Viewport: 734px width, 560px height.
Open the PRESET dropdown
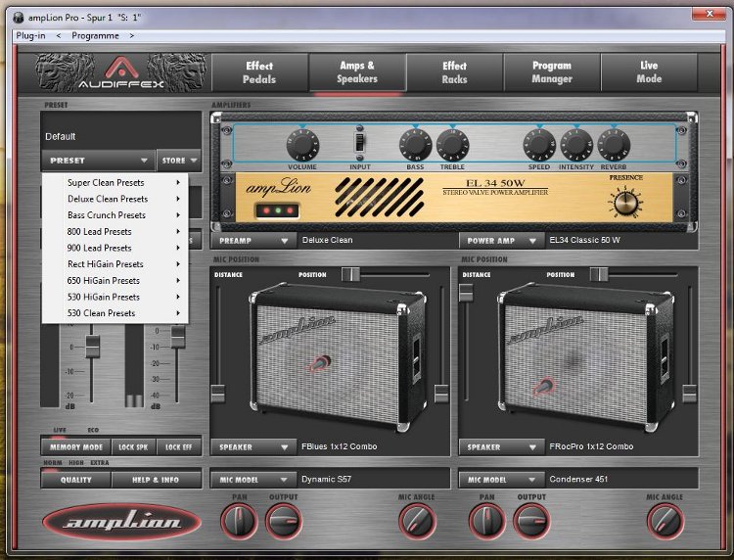pos(98,161)
